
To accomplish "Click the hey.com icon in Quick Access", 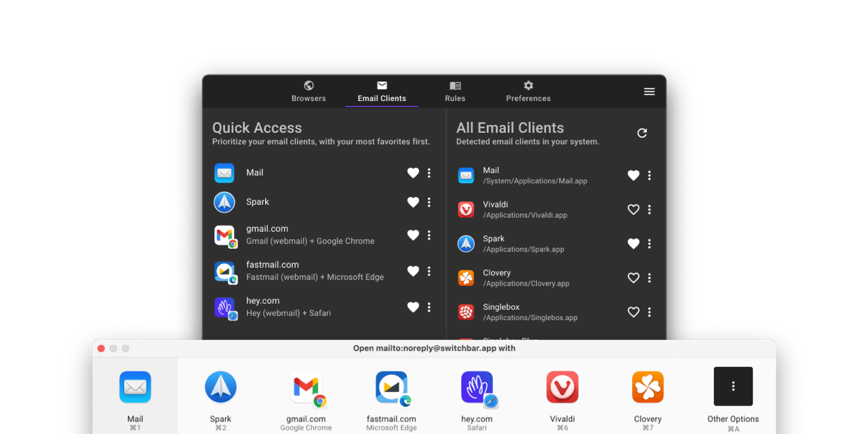I will point(225,308).
